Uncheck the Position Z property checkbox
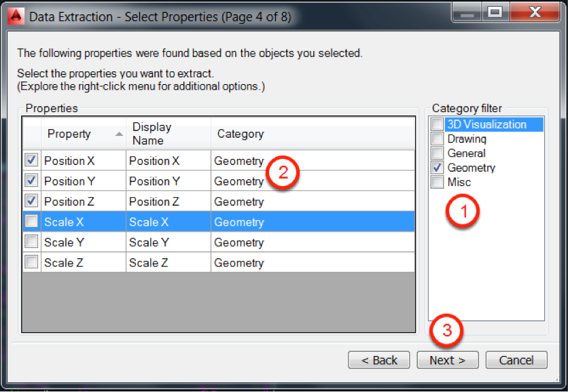Screen dimensions: 568x392 coord(31,202)
